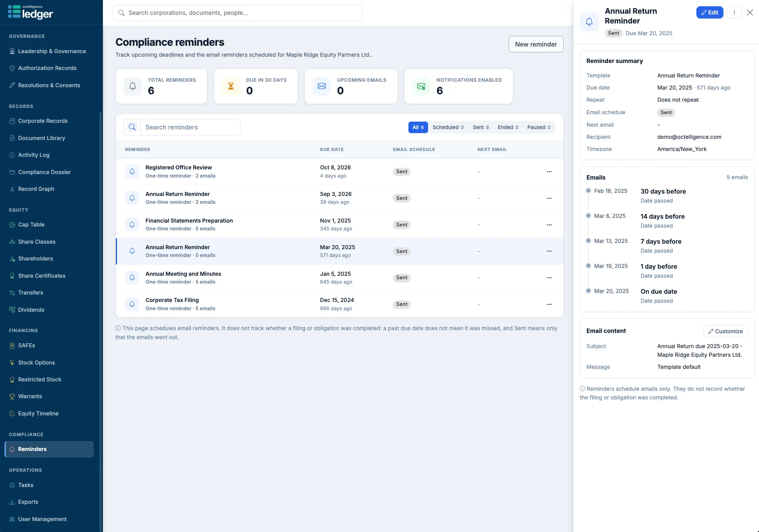Select the Annual Meeting and Minutes row
This screenshot has height=532, width=759.
[x=340, y=278]
